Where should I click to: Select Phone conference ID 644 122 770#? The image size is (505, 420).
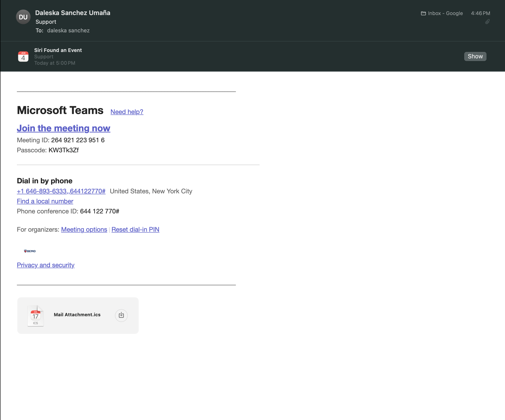pos(99,211)
